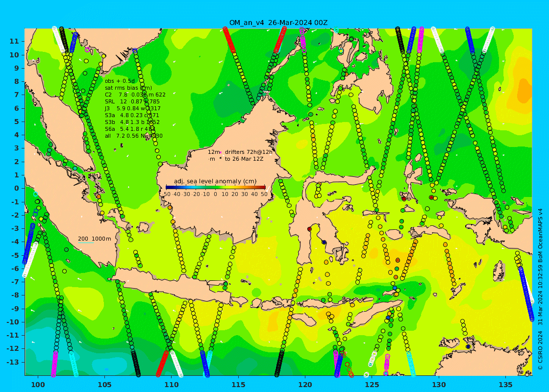The width and height of the screenshot is (549, 392).
Task: Click latitude label 11 on the left axis
Action: click(x=14, y=41)
